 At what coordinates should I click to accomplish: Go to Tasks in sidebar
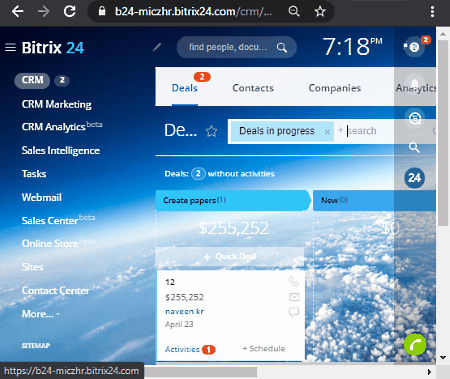pyautogui.click(x=34, y=174)
